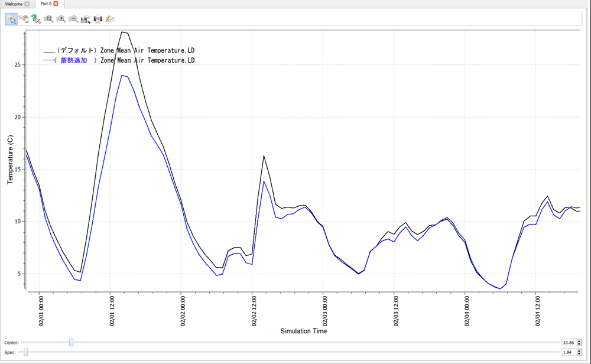Image resolution: width=591 pixels, height=364 pixels.
Task: Close the Welcome tab
Action: pyautogui.click(x=27, y=4)
